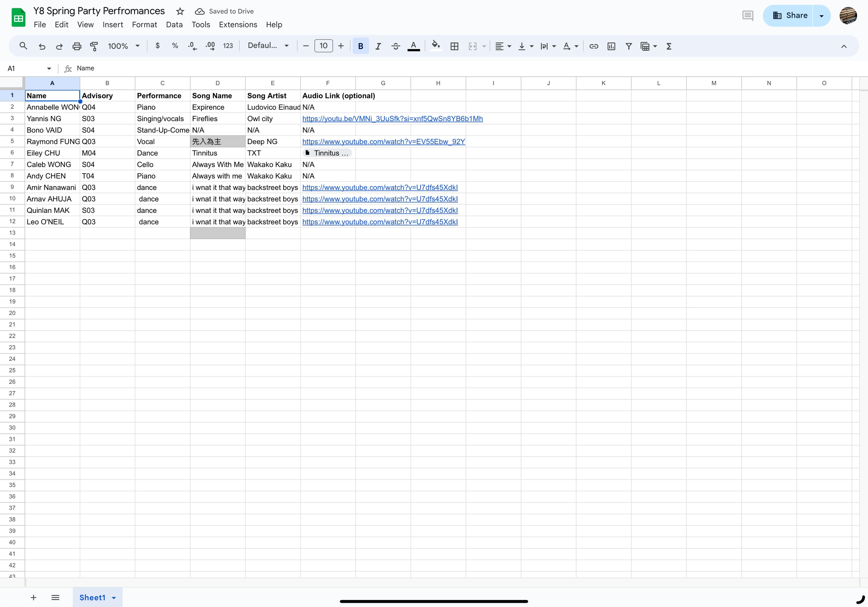Click the Print icon in toolbar

pos(77,46)
